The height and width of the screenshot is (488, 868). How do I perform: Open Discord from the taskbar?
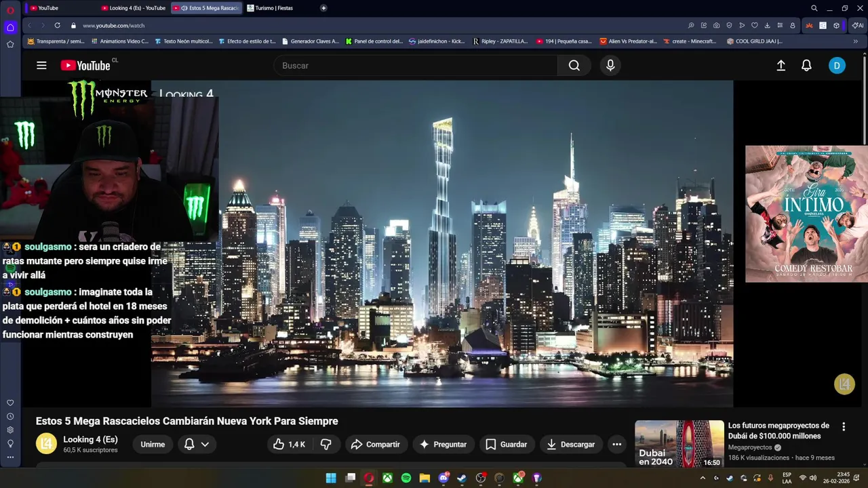443,478
